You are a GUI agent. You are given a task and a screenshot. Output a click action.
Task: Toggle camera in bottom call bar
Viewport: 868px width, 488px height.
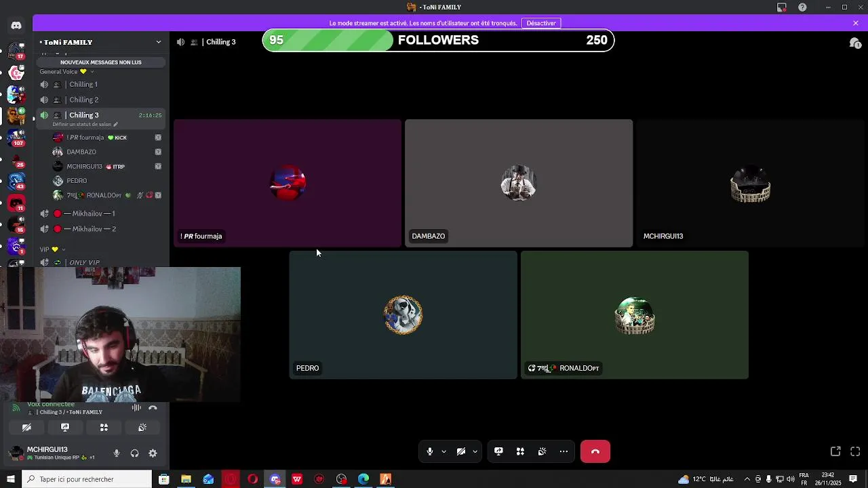[x=461, y=451]
